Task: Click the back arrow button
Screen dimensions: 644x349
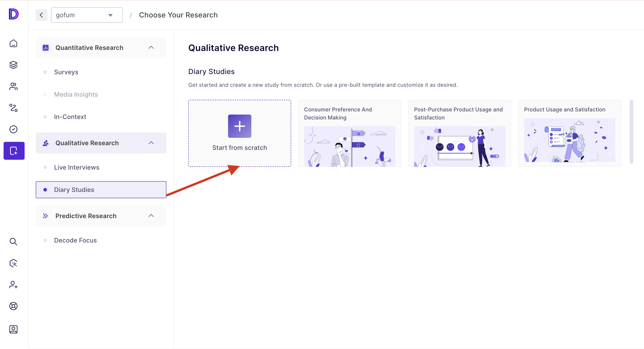Action: click(x=42, y=15)
